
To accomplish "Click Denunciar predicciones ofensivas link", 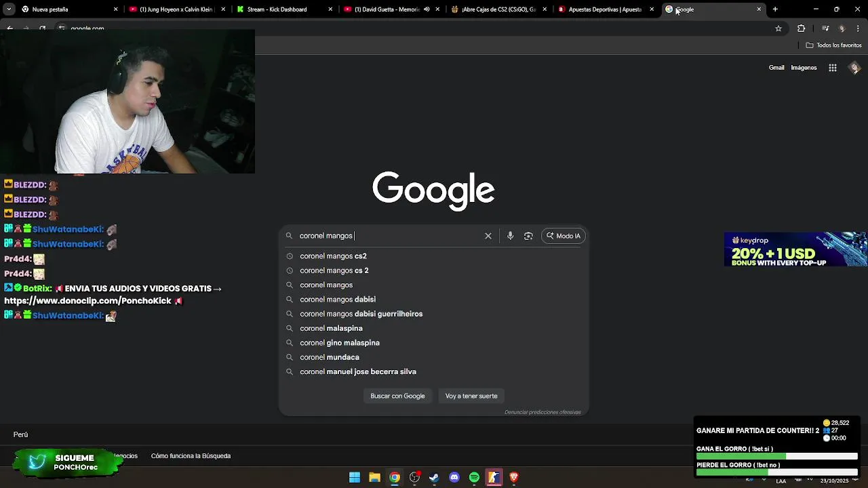I will point(542,412).
